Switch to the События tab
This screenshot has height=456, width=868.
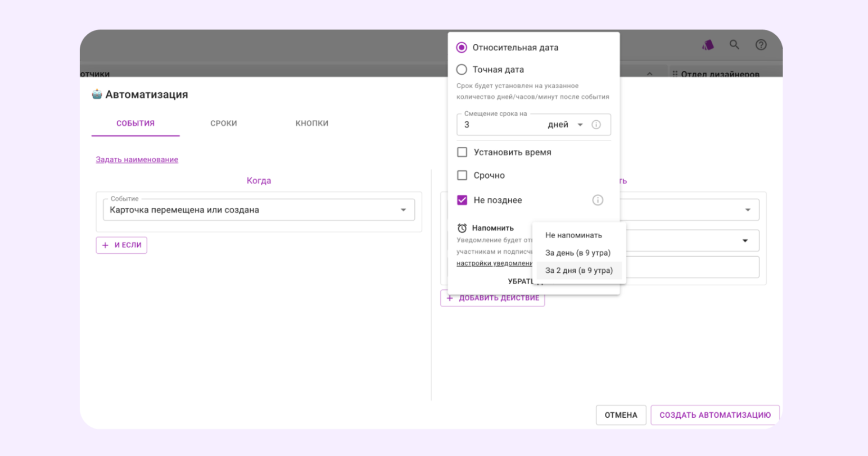click(135, 123)
